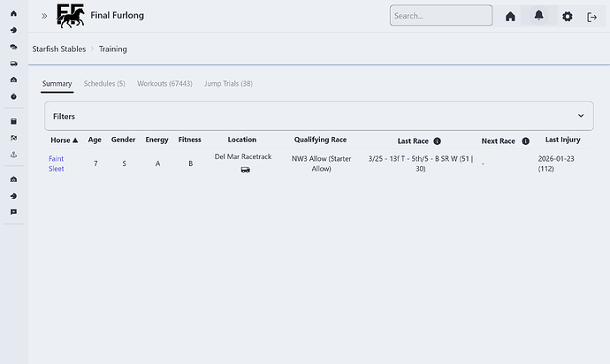Click the Final Furlong horse logo
The image size is (610, 364).
point(71,16)
